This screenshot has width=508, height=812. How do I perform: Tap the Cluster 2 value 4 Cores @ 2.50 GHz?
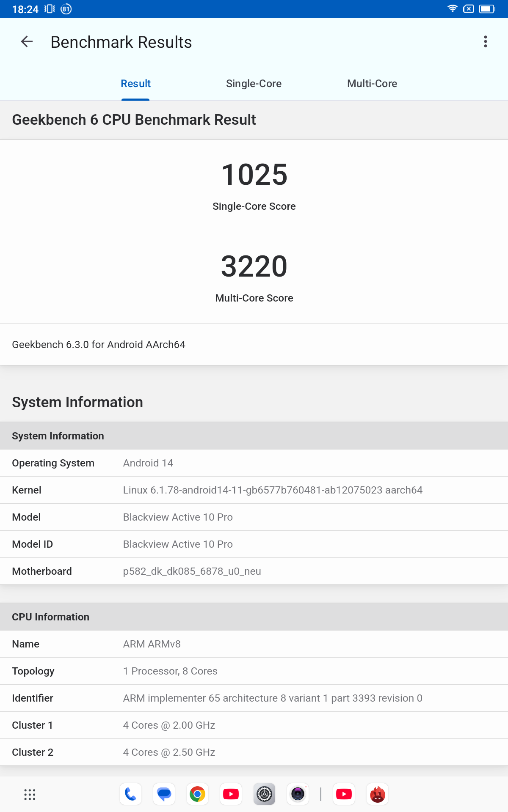point(169,752)
